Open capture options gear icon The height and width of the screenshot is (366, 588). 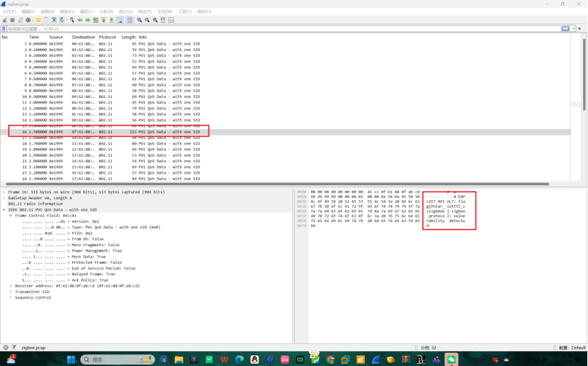(28, 20)
